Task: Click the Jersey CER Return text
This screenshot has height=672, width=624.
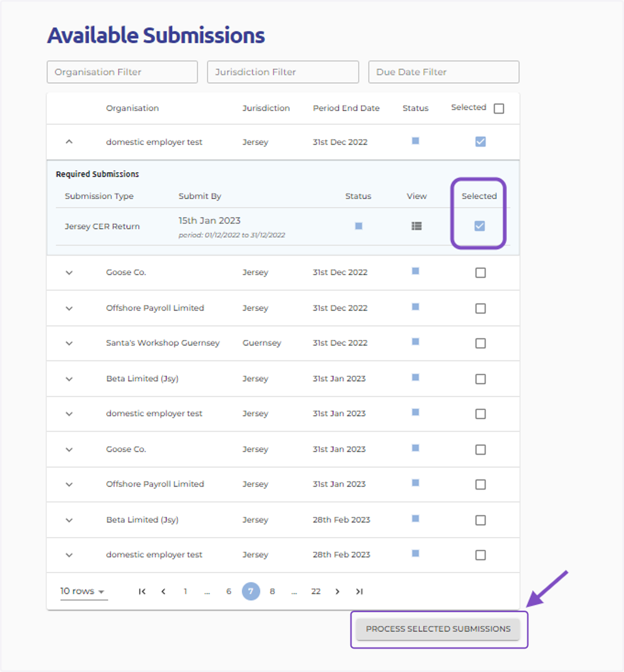Action: coord(102,226)
